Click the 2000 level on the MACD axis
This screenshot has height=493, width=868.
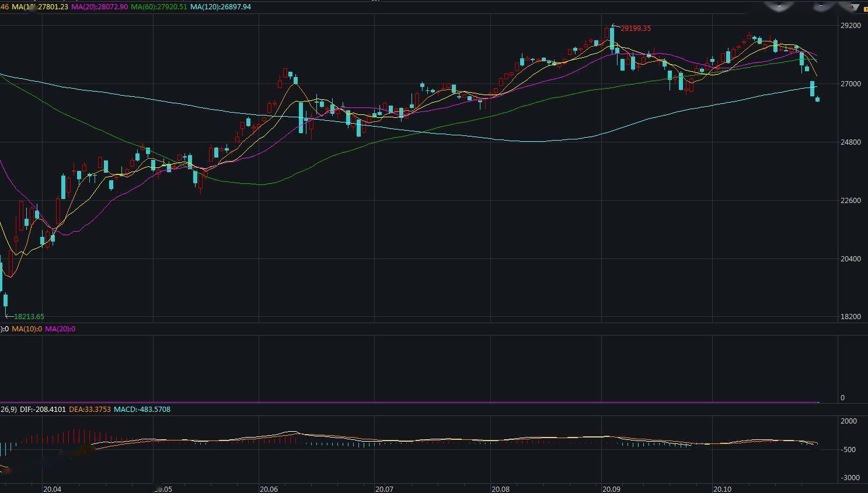[x=849, y=421]
